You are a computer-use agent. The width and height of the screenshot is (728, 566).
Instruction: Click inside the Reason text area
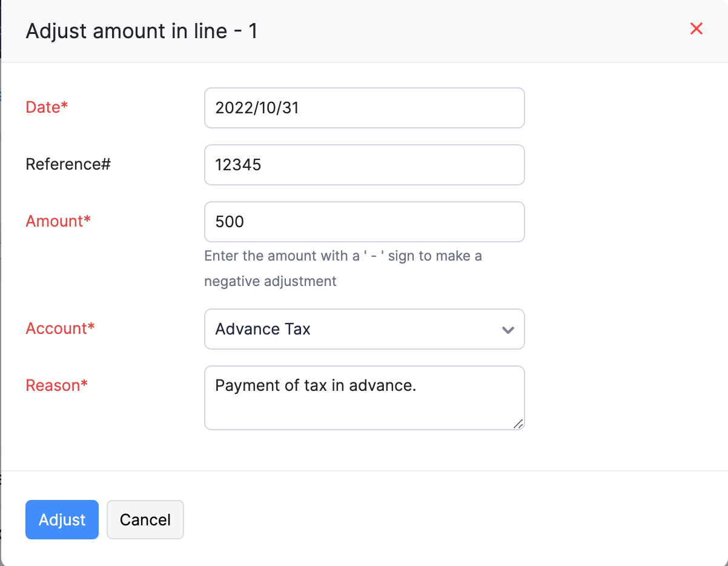coord(363,397)
